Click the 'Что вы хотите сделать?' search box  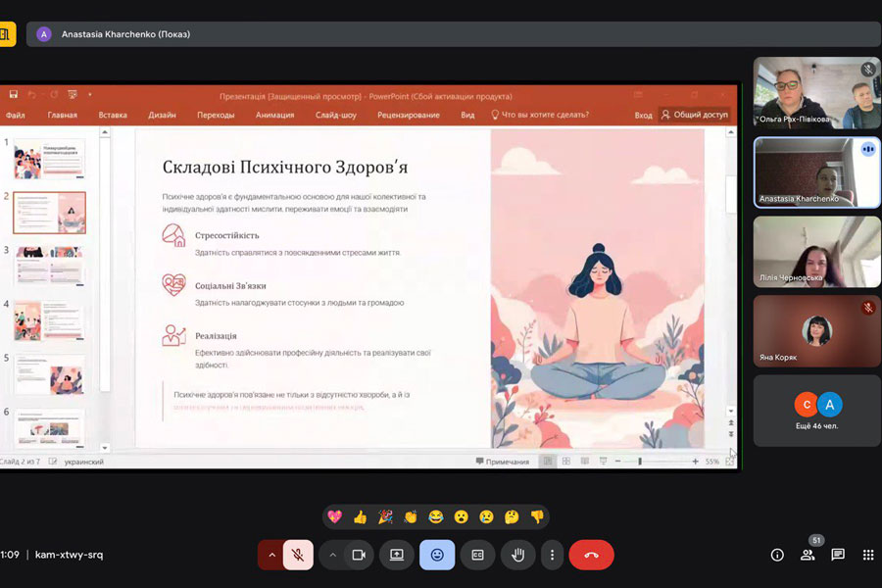point(540,115)
